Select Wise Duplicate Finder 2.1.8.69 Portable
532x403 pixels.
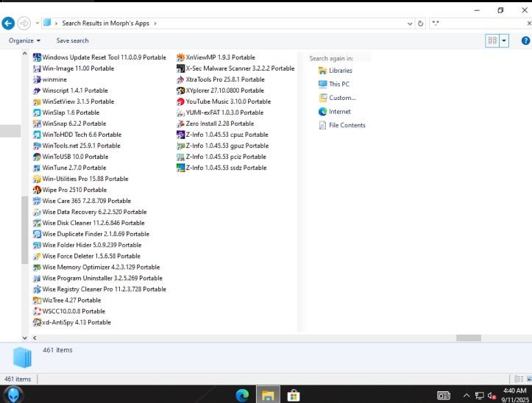tap(91, 234)
